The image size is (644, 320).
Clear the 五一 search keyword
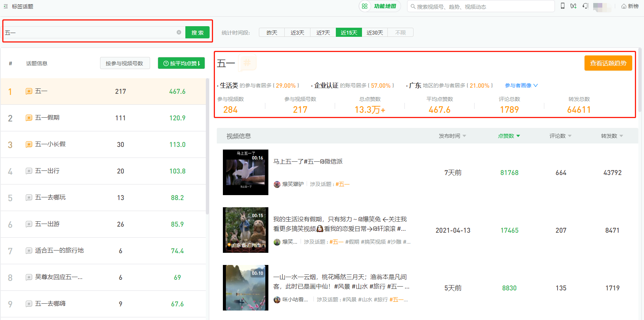pos(179,32)
